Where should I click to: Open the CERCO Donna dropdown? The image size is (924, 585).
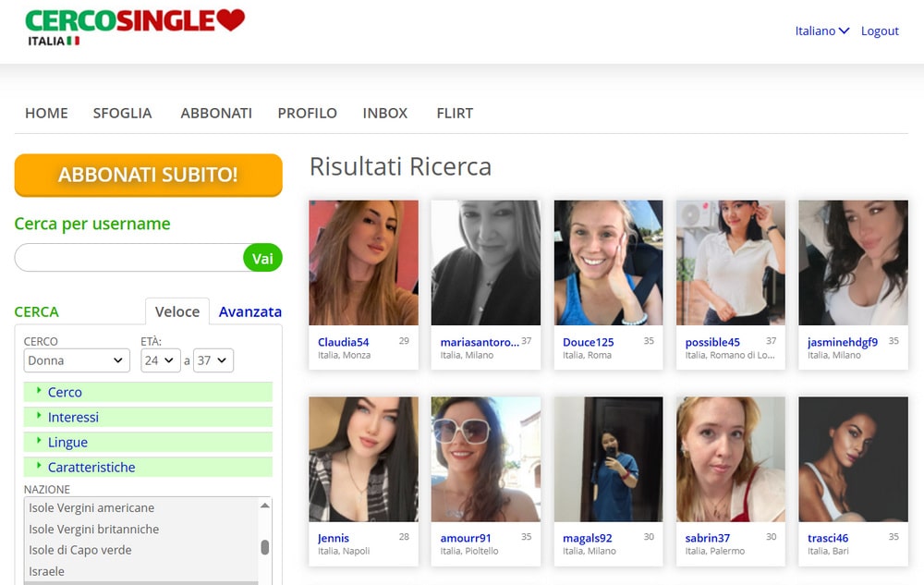(x=77, y=360)
